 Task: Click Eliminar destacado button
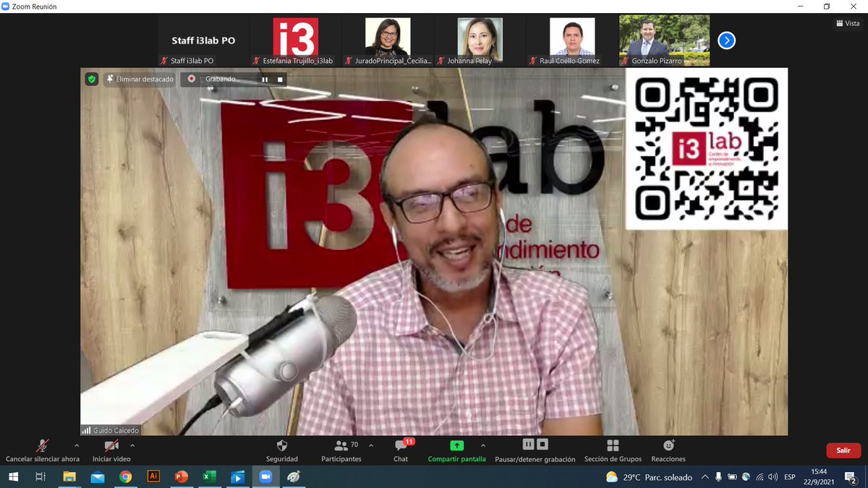click(140, 79)
